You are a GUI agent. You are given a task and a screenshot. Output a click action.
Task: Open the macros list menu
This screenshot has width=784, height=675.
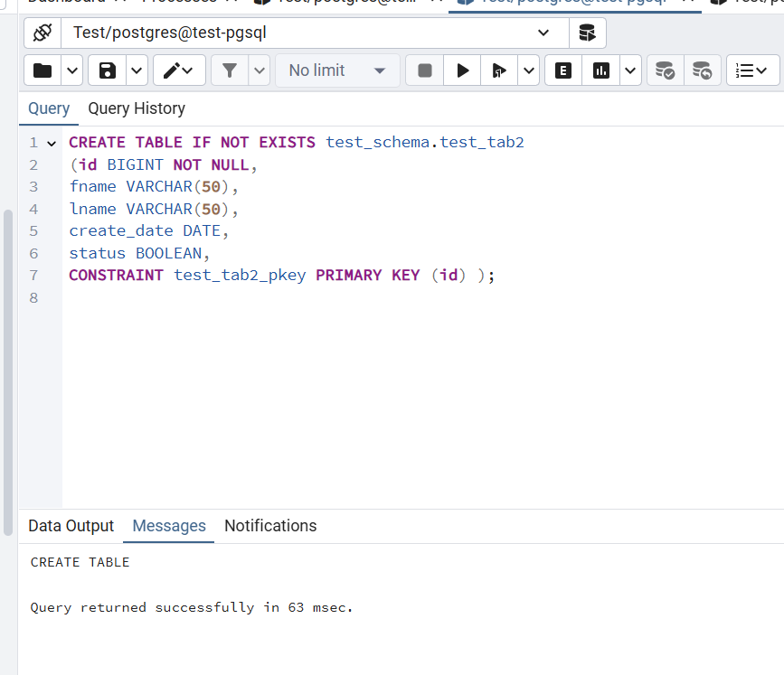[x=752, y=70]
